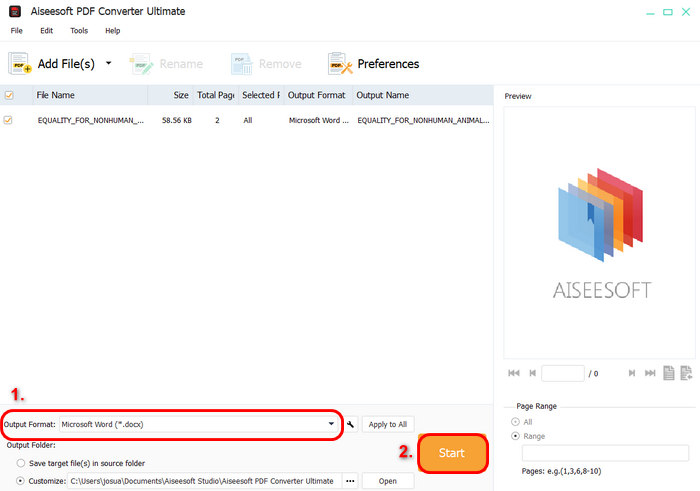Click the EQUALITY_FOR_NONHUMAN_ANIMAL output name cell
The width and height of the screenshot is (700, 491).
click(423, 120)
